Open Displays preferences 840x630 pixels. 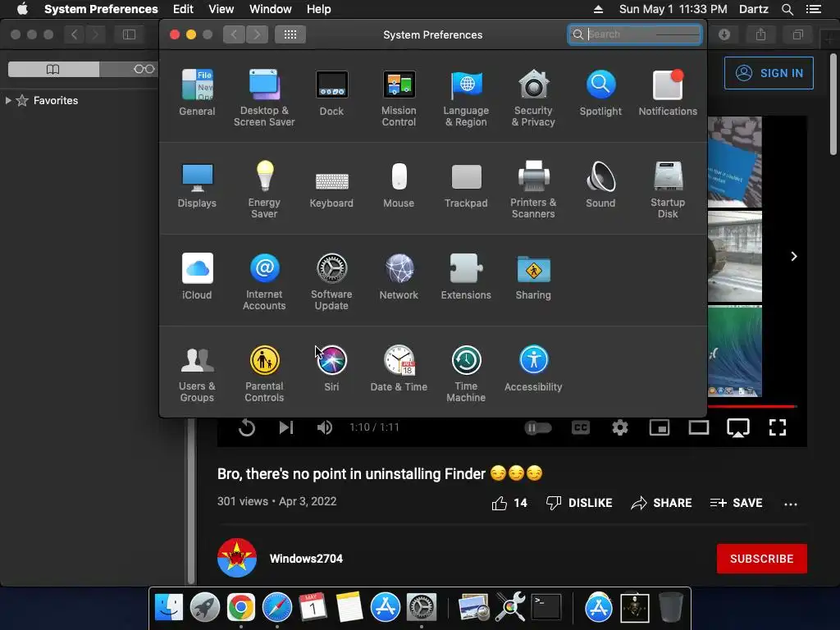[x=197, y=185]
